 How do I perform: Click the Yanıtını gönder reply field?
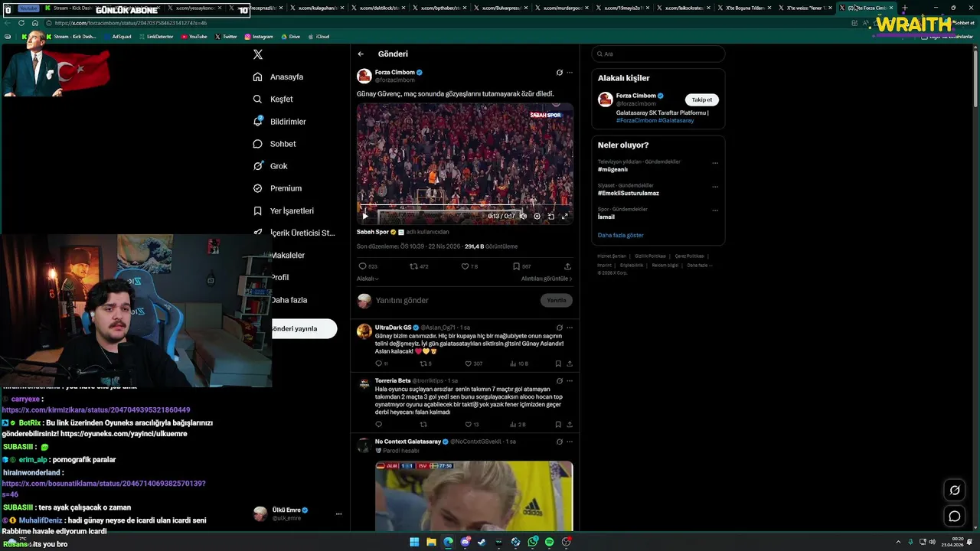click(x=456, y=301)
